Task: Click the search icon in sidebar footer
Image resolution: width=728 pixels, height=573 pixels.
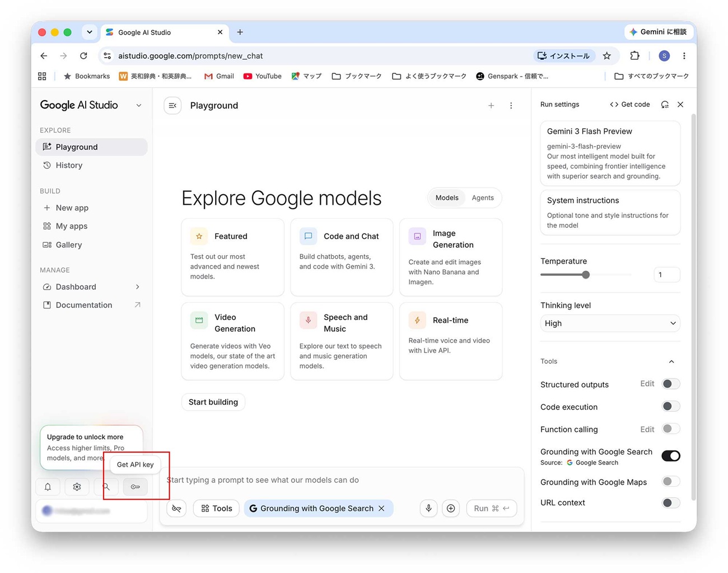Action: tap(106, 487)
